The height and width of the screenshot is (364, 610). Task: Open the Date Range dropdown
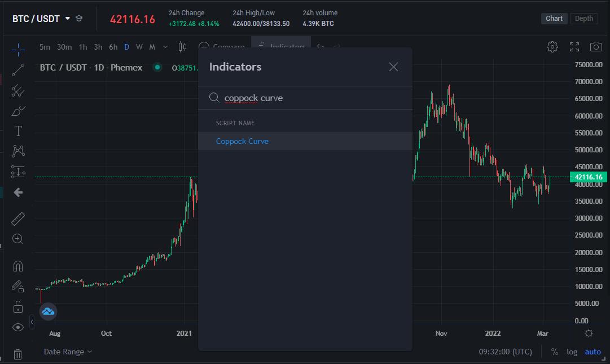(64, 352)
